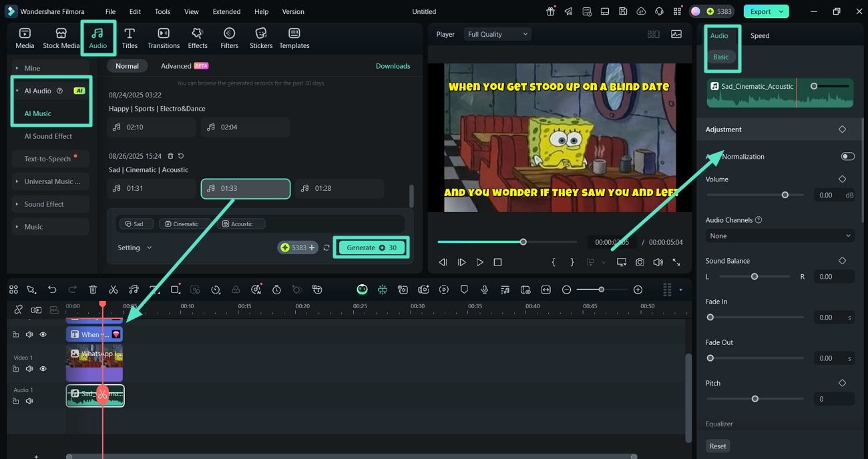Open the Effects panel
This screenshot has height=459, width=868.
(198, 38)
